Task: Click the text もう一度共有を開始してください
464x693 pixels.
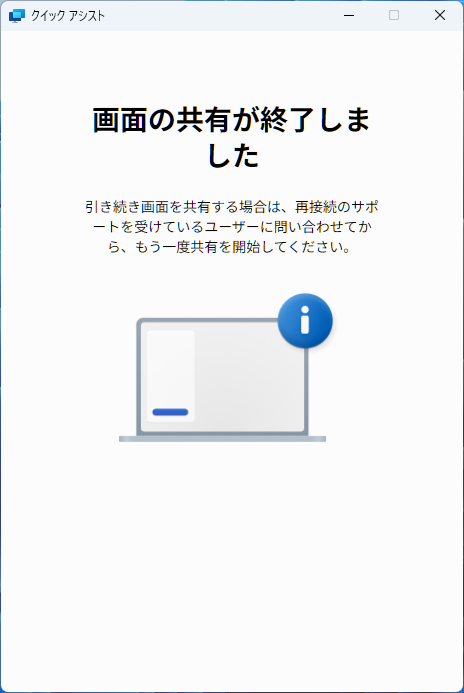Action: (242, 247)
